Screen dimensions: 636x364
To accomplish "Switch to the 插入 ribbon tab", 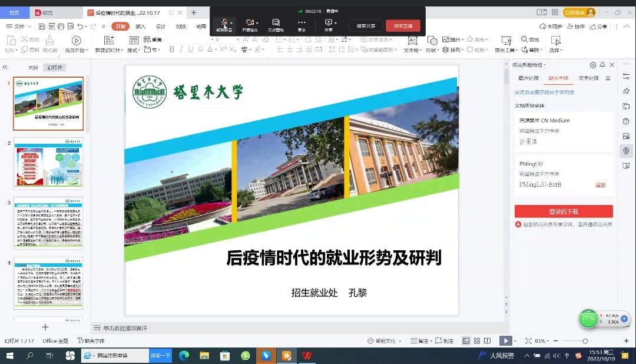I will pos(141,27).
